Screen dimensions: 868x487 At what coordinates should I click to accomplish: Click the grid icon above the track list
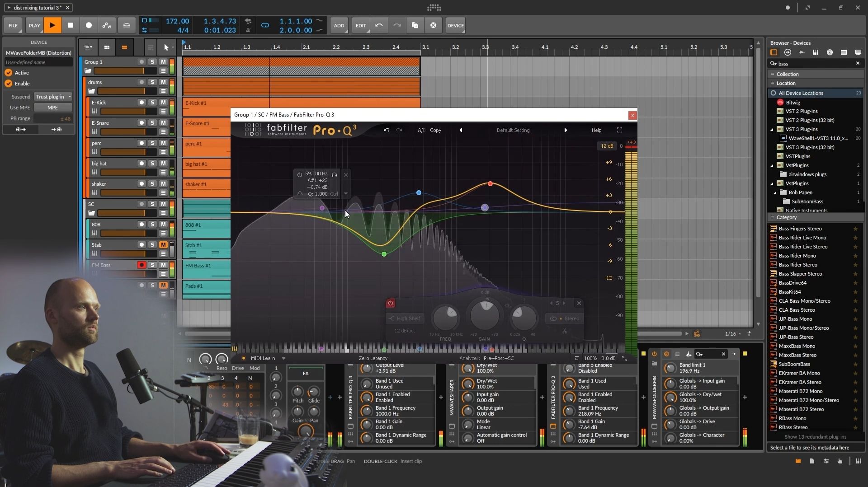point(107,47)
